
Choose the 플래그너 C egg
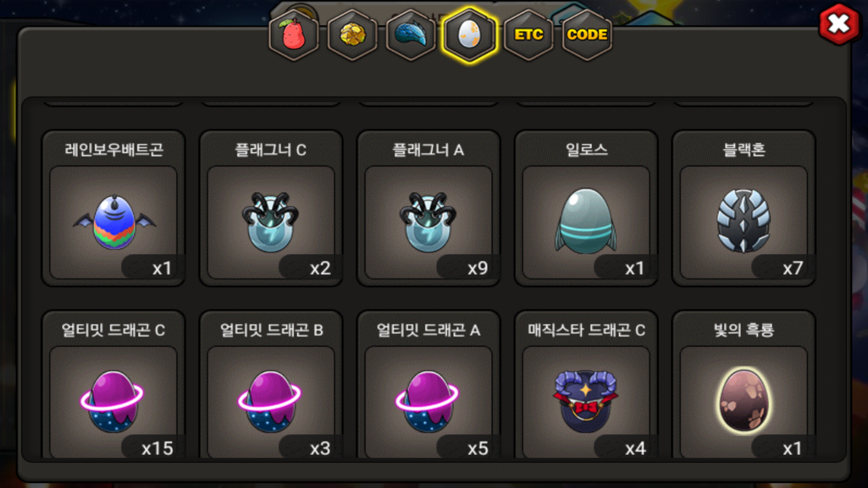click(271, 208)
